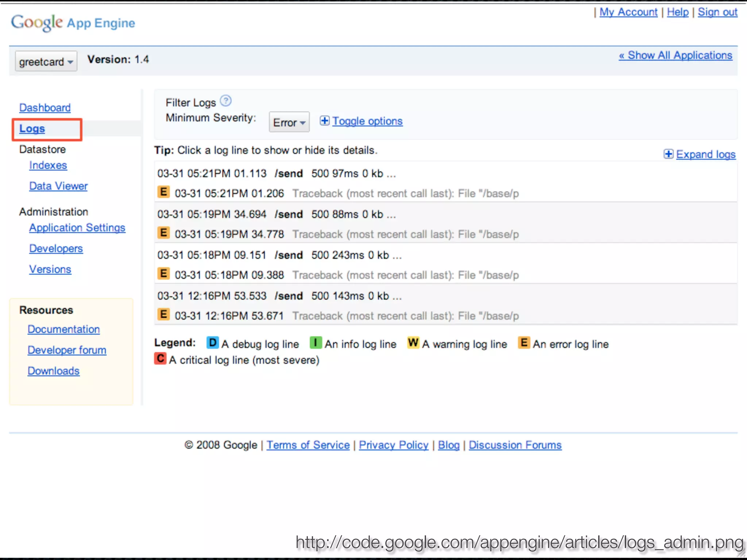Click the yellow W warning legend icon
The height and width of the screenshot is (560, 747).
click(x=413, y=343)
